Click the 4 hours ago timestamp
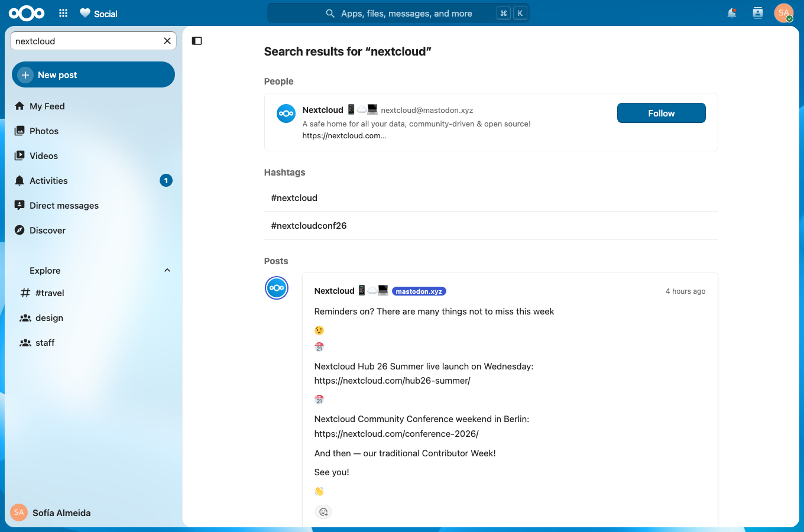This screenshot has height=532, width=804. click(686, 291)
